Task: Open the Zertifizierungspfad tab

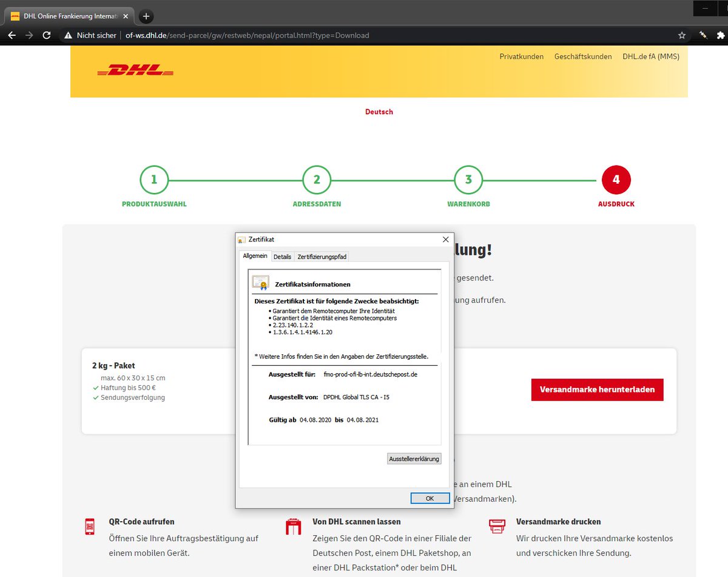Action: point(322,257)
